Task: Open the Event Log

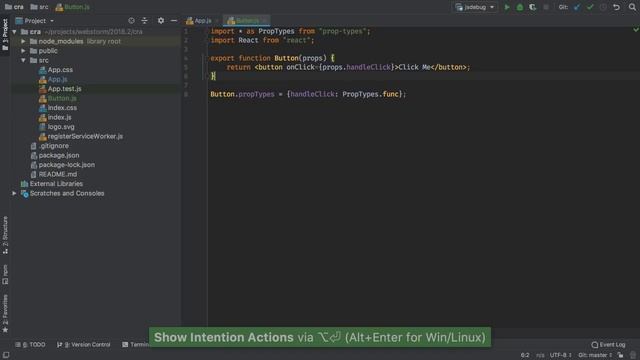Action: point(608,344)
